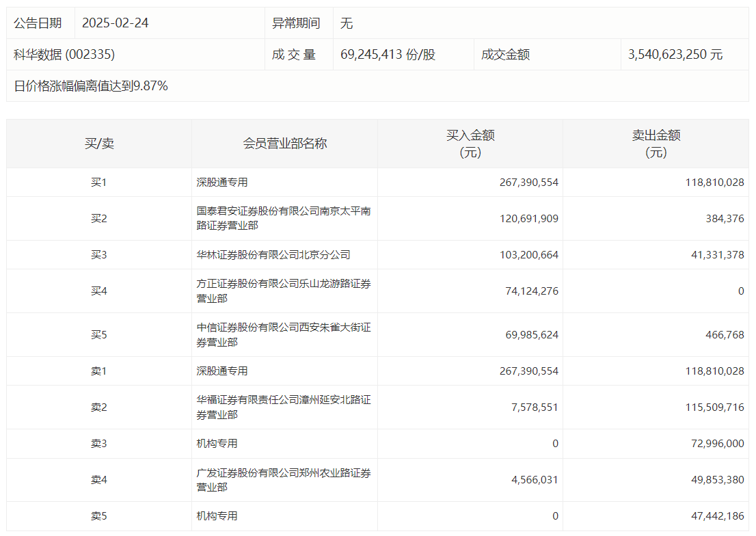756x536 pixels.
Task: Click the 买入金额 (元) column header
Action: click(x=470, y=144)
